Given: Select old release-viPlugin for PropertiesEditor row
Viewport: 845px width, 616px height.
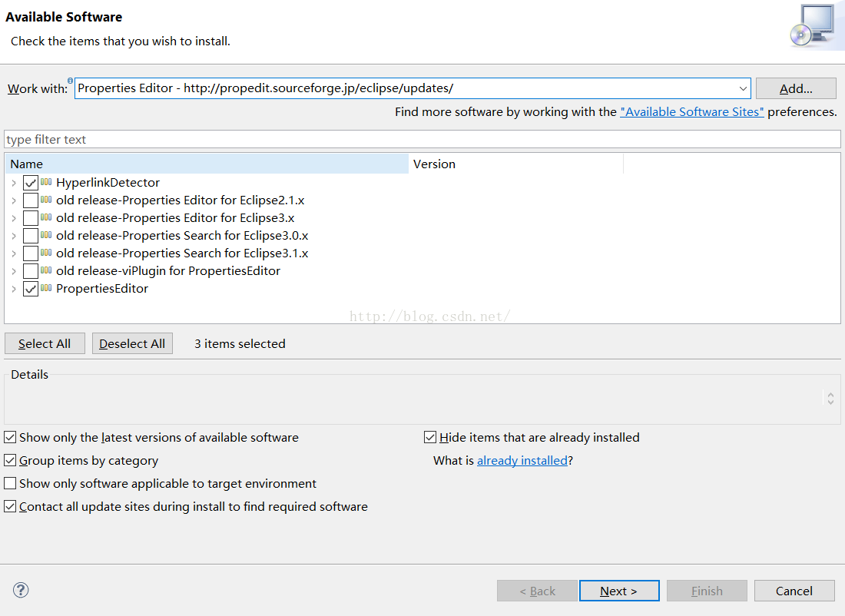Looking at the screenshot, I should tap(168, 270).
